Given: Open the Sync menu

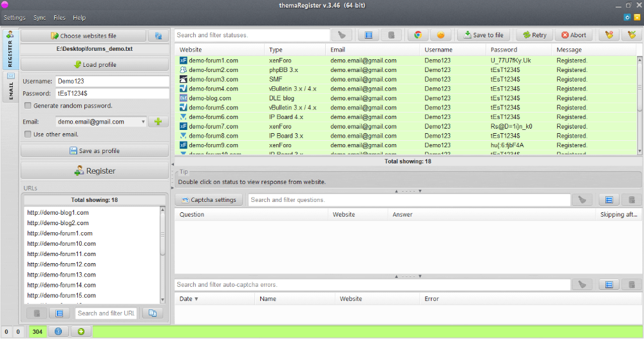Looking at the screenshot, I should pyautogui.click(x=39, y=17).
